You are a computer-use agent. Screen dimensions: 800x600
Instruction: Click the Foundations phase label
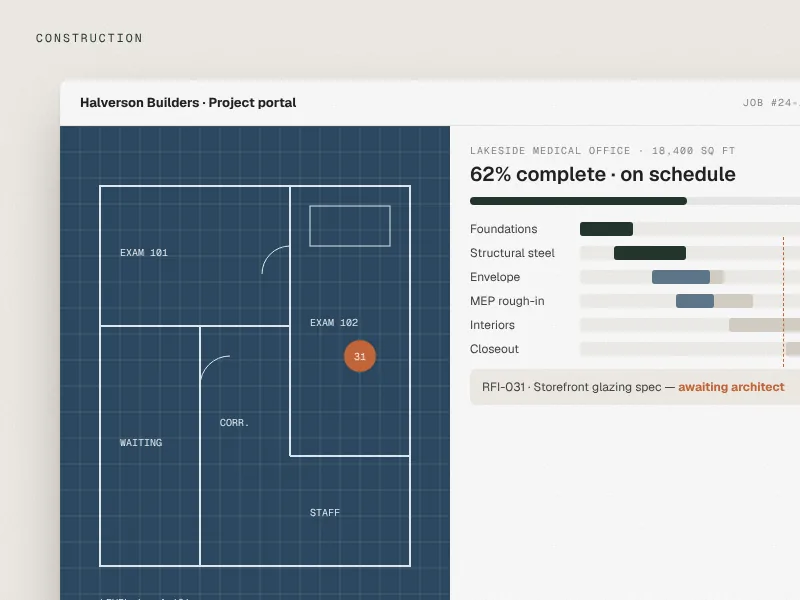pos(504,229)
